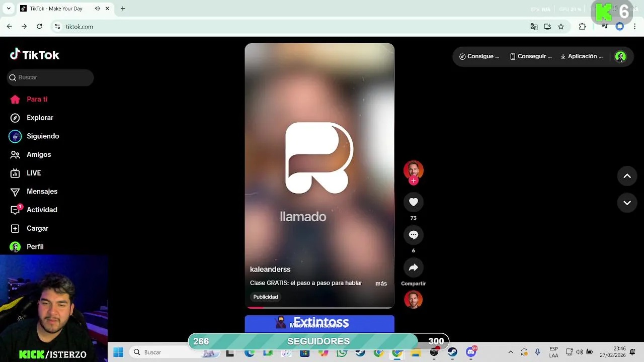Close the TikTok tab
Image resolution: width=644 pixels, height=362 pixels.
coord(107,9)
